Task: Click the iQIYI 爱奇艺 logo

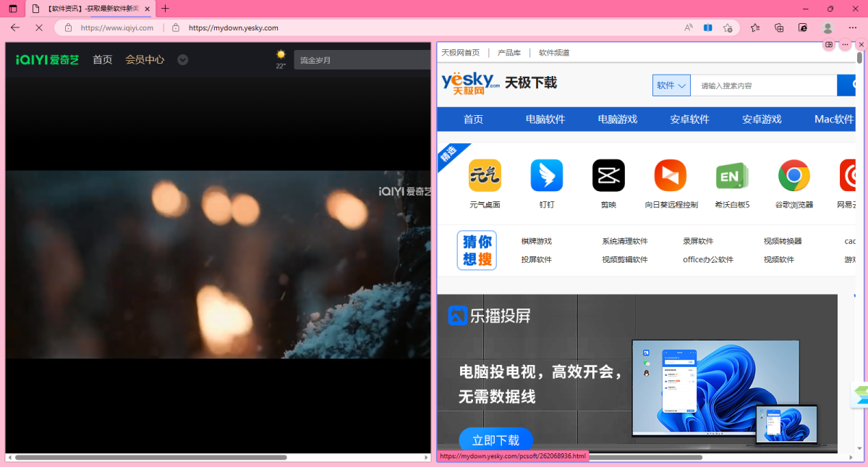Action: (x=46, y=59)
